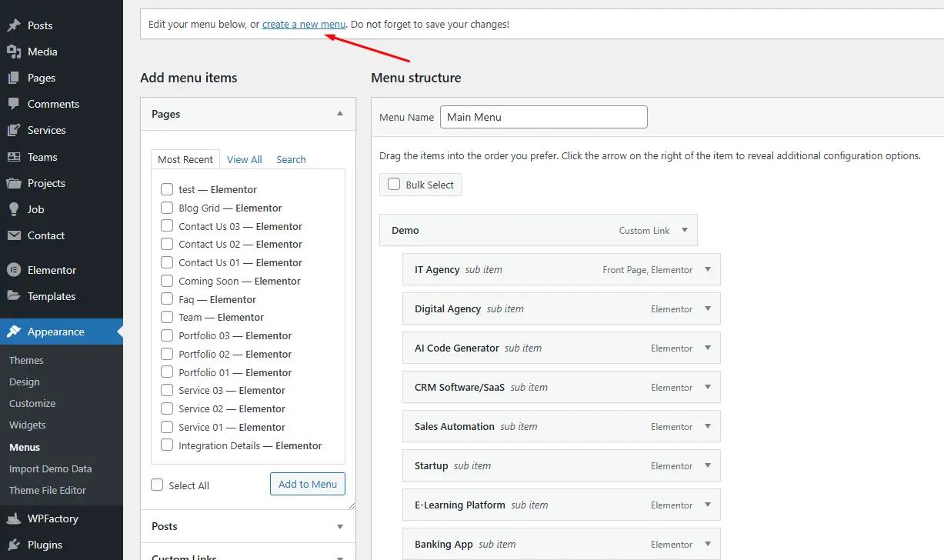Expand the Posts accordion section
Screen dimensions: 944x560
coord(340,526)
